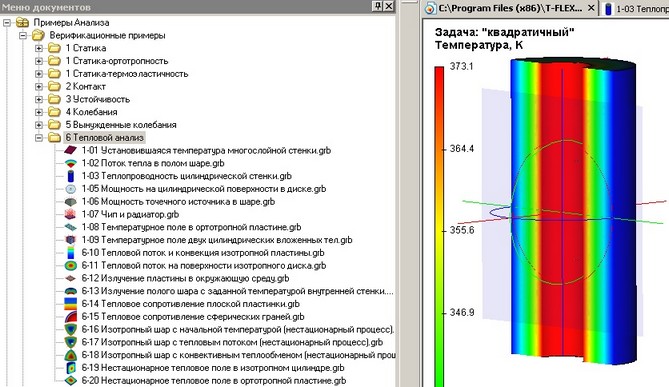The image size is (669, 387).
Task: Click the multilayer wall icon for 1-01
Action: (x=70, y=150)
